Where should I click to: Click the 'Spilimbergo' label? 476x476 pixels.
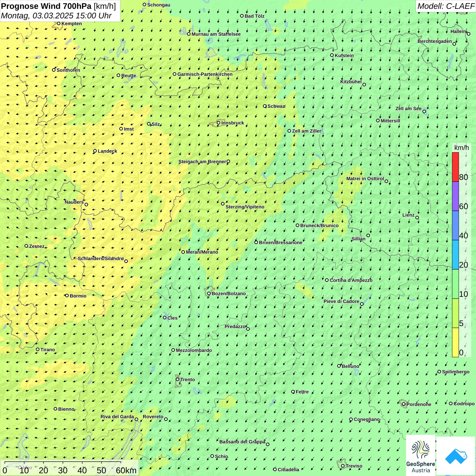click(x=456, y=372)
